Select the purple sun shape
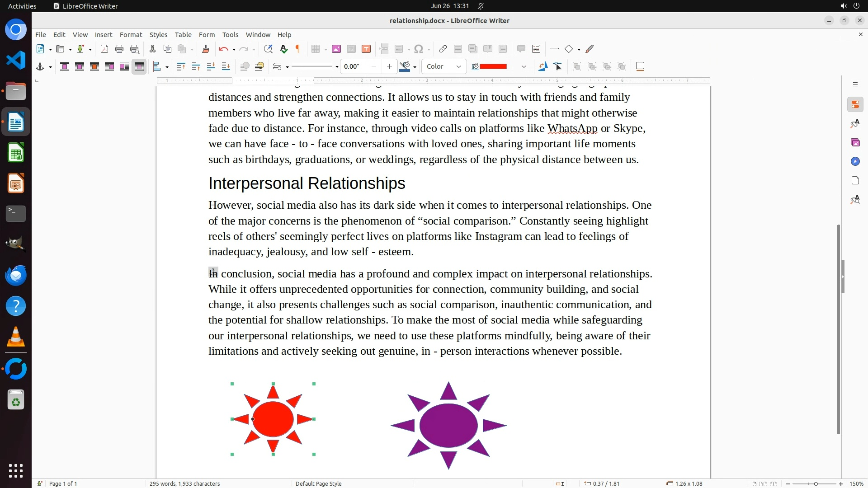Viewport: 868px width, 488px height. point(448,425)
